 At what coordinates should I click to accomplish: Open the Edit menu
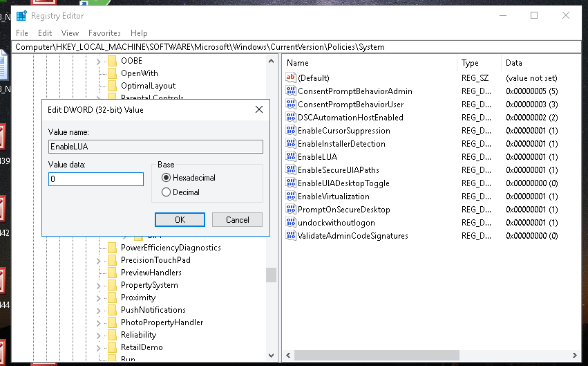pyautogui.click(x=45, y=33)
